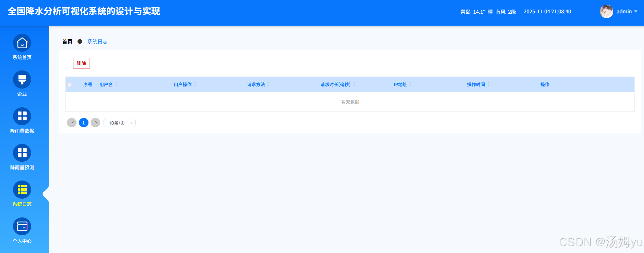Sort by 请求方法 column arrows
Viewport: 644px width, 253px height.
tap(269, 84)
